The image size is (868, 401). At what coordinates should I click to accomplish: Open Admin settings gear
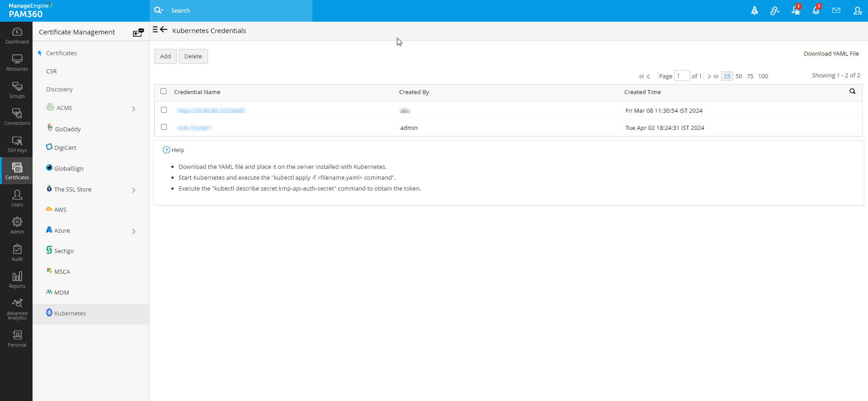pos(17,225)
